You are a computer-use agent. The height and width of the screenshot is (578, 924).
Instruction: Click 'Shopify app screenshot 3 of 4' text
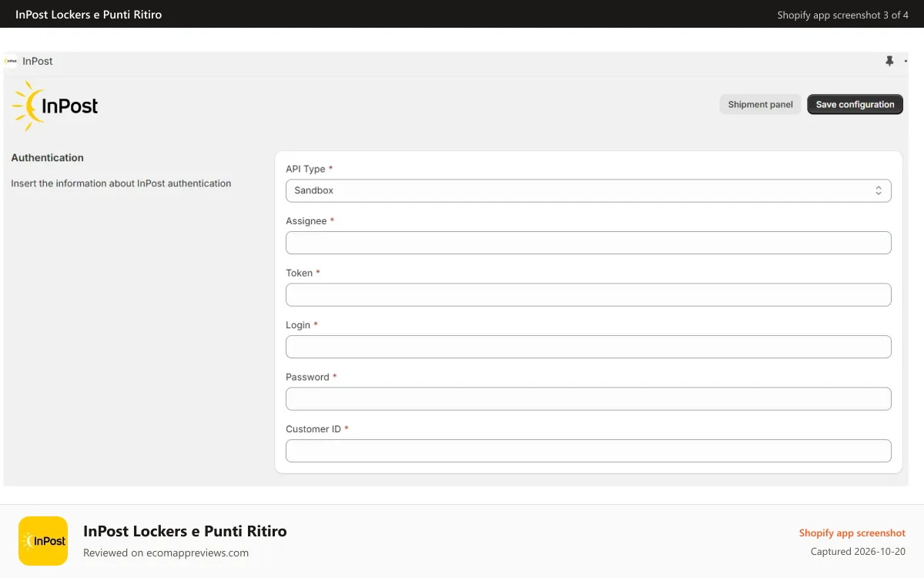point(843,15)
